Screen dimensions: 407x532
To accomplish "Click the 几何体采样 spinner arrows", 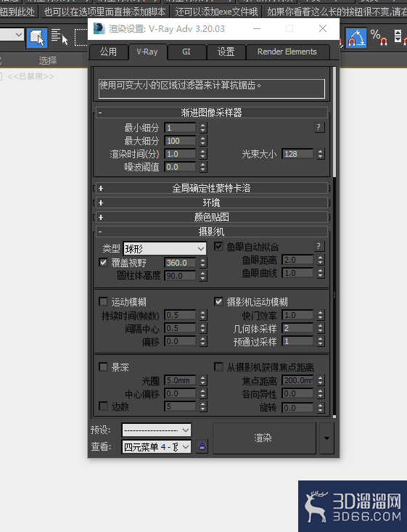I will [321, 328].
